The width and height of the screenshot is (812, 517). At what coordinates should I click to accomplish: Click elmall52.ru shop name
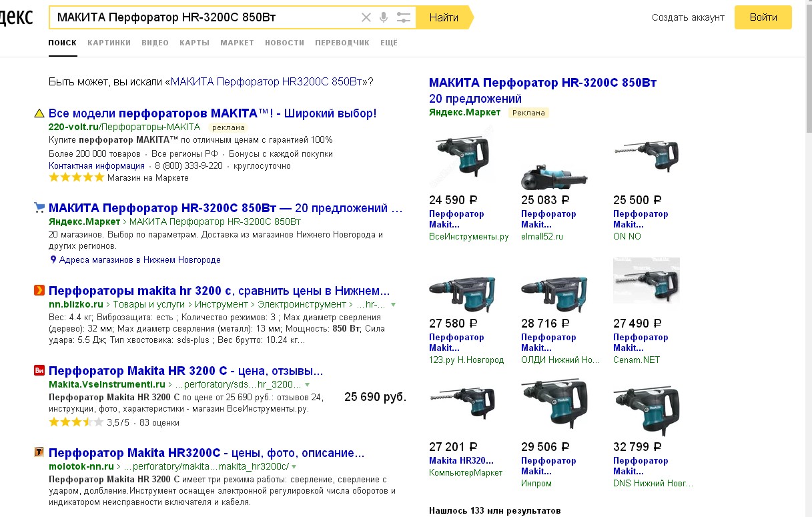click(x=542, y=236)
